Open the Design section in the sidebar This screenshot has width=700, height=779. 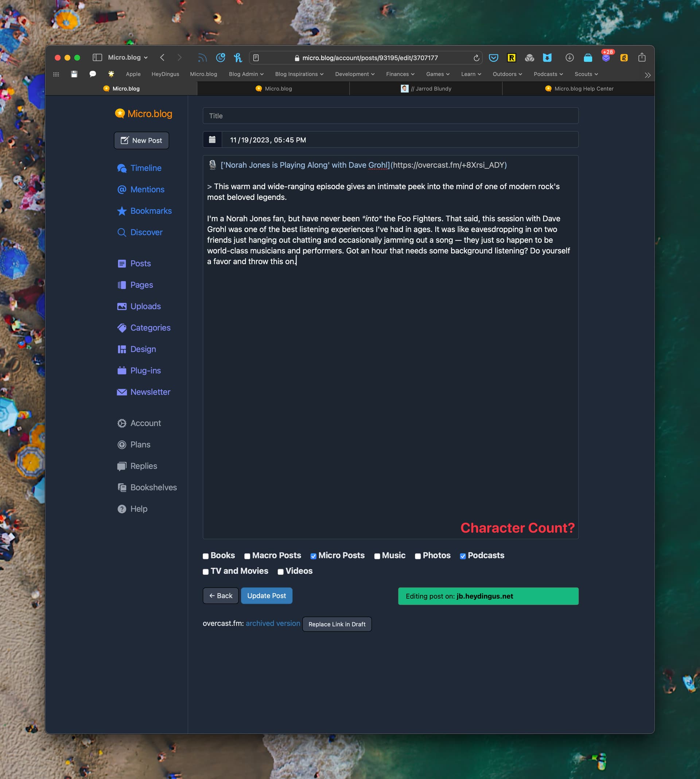pos(137,349)
